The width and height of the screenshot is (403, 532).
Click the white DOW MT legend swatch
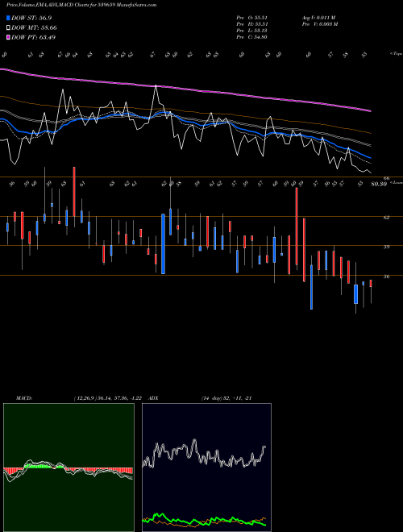click(x=9, y=28)
